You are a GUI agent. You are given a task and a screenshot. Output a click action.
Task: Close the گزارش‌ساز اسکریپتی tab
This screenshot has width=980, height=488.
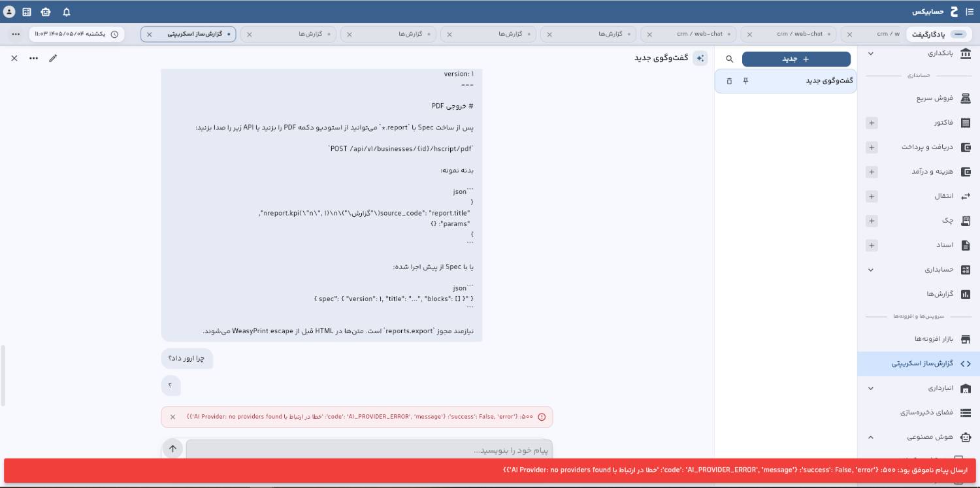click(149, 34)
